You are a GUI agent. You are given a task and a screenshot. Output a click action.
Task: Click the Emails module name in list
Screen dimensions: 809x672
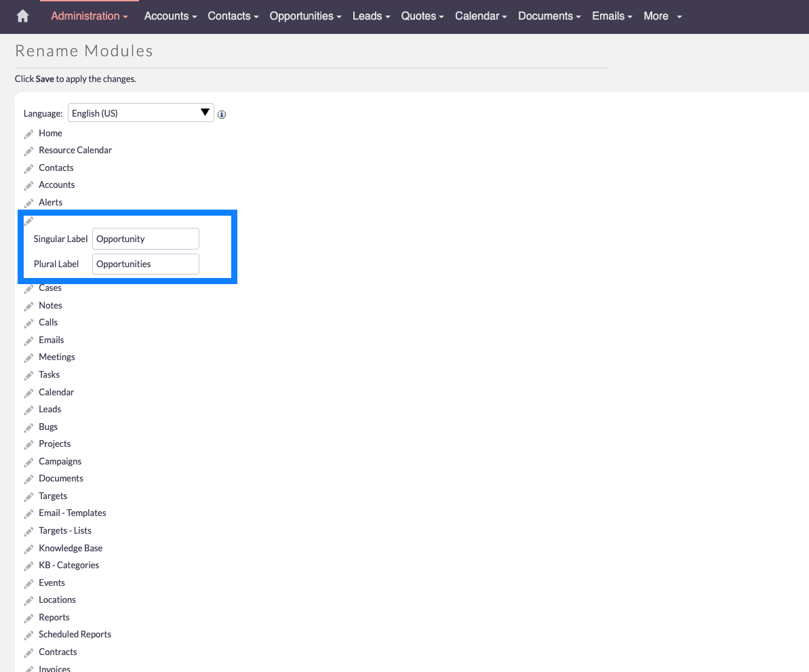pos(52,340)
